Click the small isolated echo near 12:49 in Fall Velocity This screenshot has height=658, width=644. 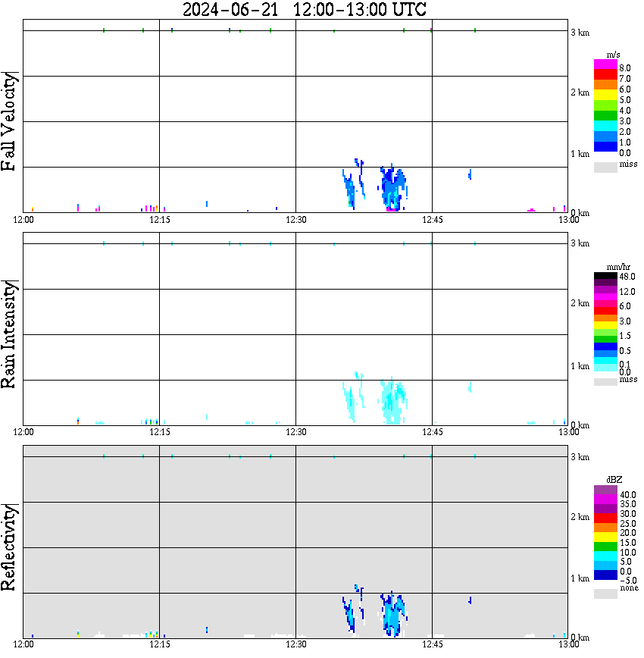(x=470, y=174)
